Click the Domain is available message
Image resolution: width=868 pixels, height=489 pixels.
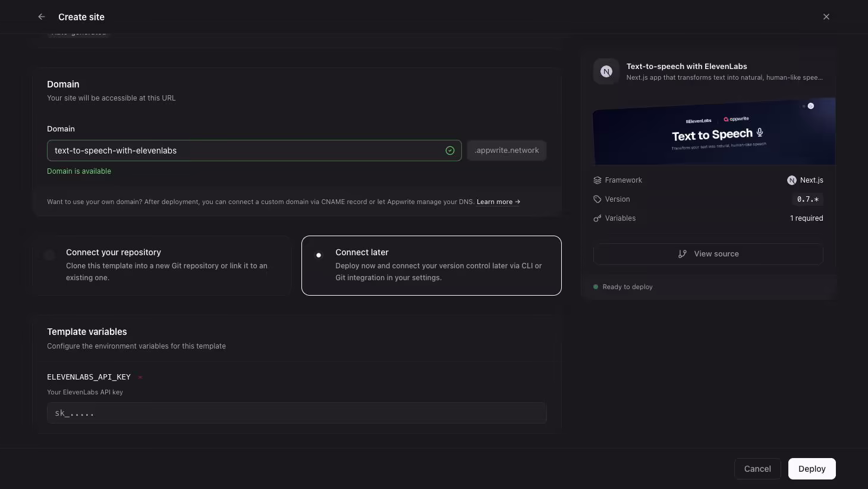(79, 171)
